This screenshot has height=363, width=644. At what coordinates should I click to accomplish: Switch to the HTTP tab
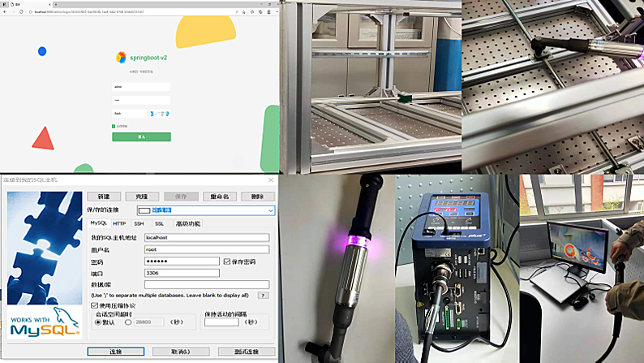[x=119, y=223]
